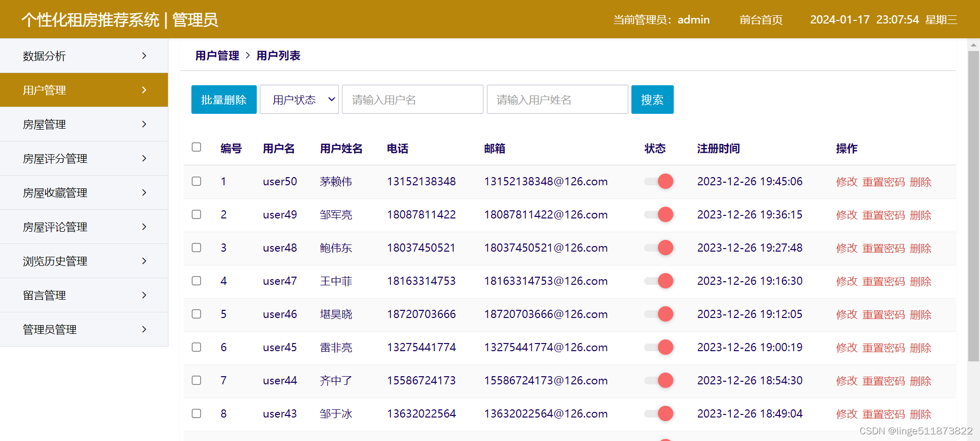The image size is (980, 441).
Task: Open 用户管理 menu item
Action: 84,90
